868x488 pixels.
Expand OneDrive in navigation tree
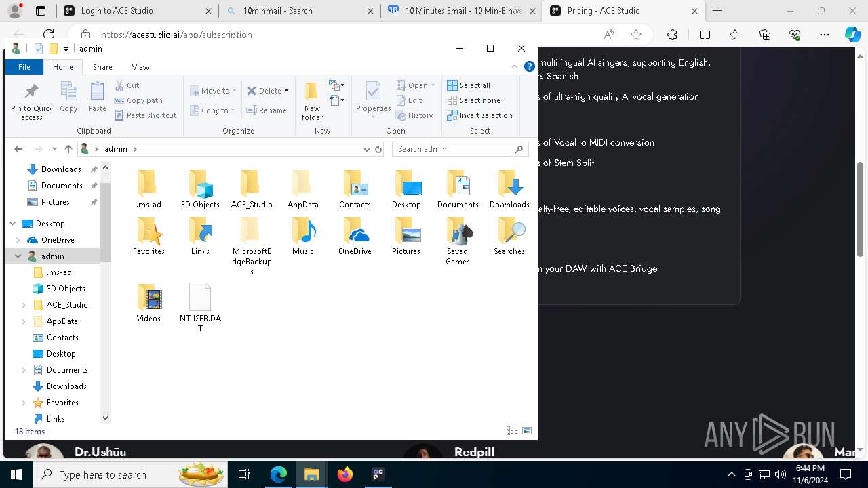pyautogui.click(x=18, y=240)
